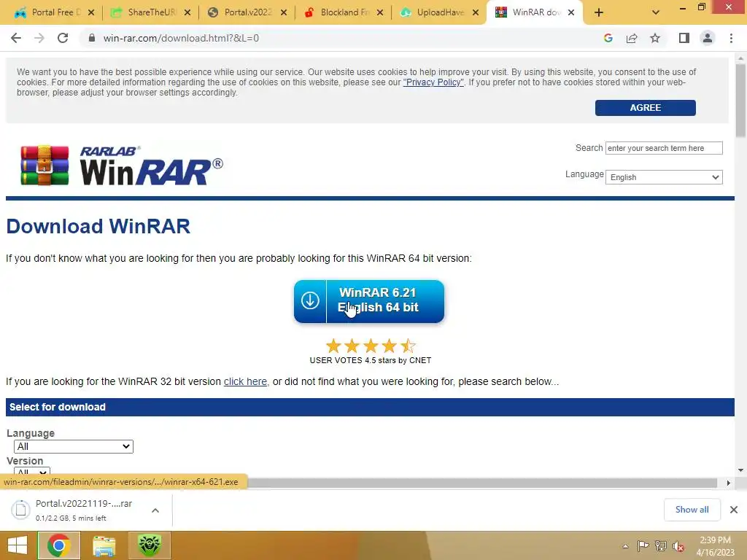The height and width of the screenshot is (560, 747).
Task: Open Google icon in address bar
Action: point(608,38)
